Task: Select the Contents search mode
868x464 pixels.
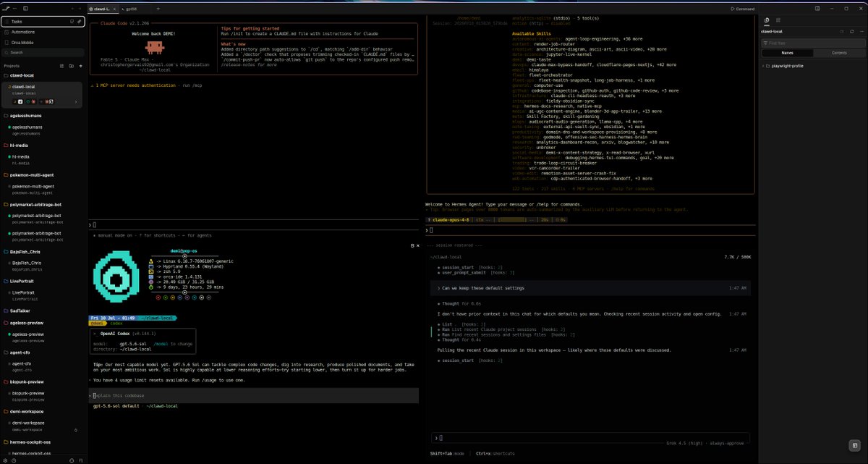Action: [839, 53]
